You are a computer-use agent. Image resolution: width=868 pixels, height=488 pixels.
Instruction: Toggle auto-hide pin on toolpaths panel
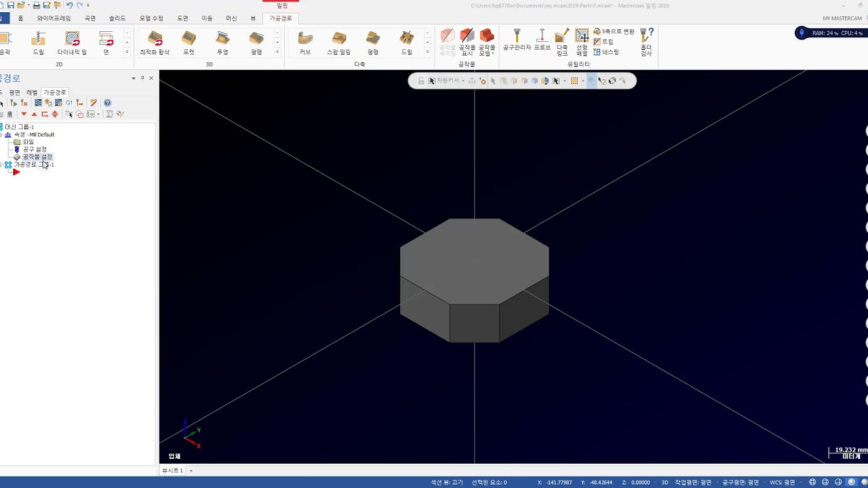142,79
